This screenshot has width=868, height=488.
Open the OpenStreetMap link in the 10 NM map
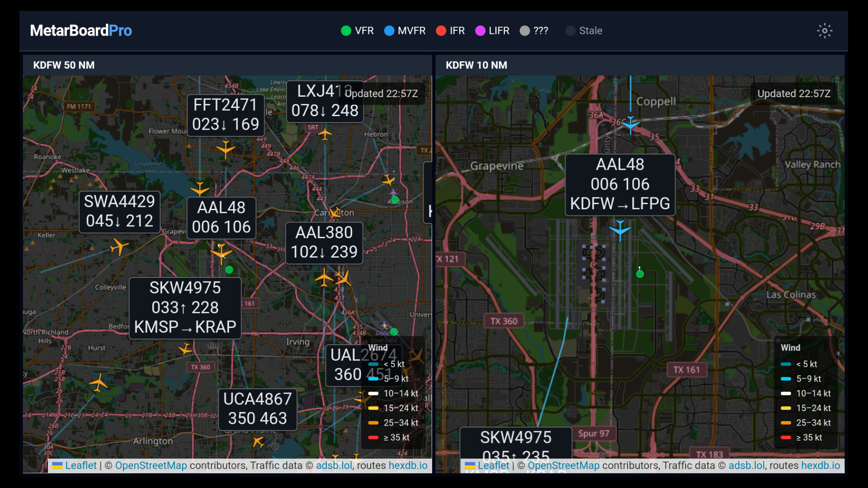(564, 465)
